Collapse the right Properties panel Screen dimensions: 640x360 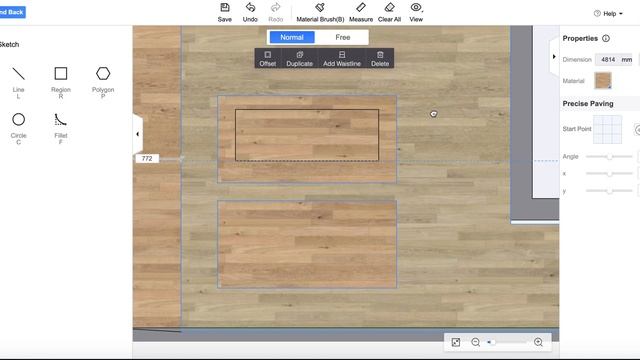(554, 56)
